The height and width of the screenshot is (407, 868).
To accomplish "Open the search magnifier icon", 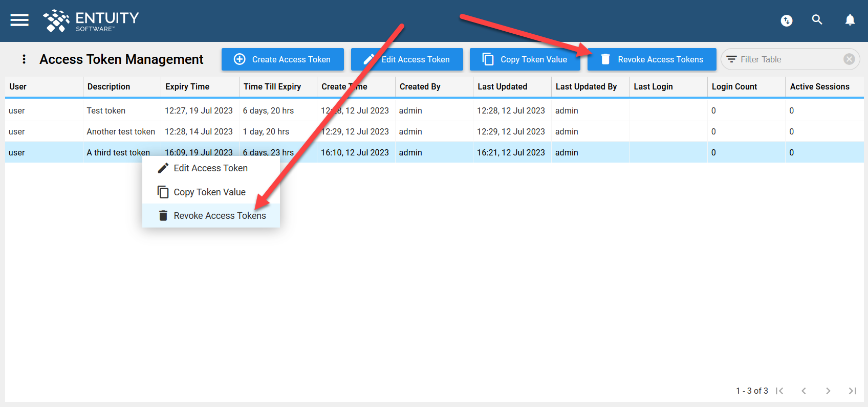I will (x=817, y=20).
